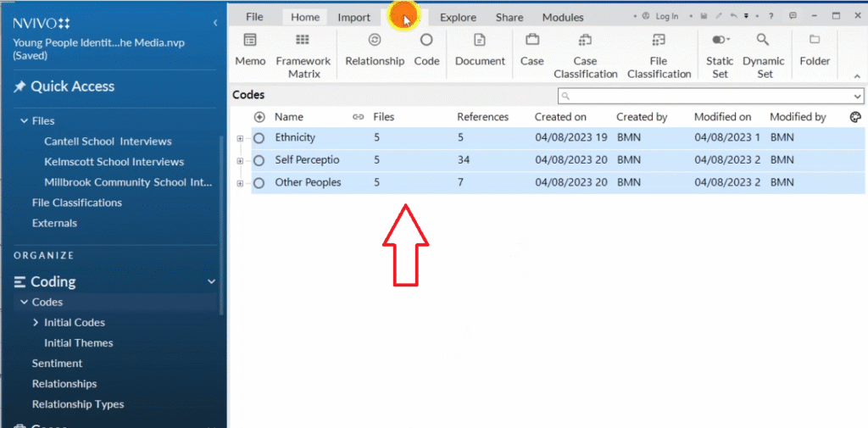
Task: Switch to the Explore ribbon tab
Action: tap(458, 17)
